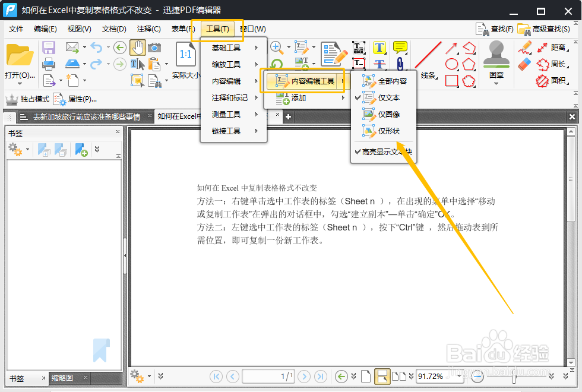Click 属性(P) properties button

(x=75, y=99)
